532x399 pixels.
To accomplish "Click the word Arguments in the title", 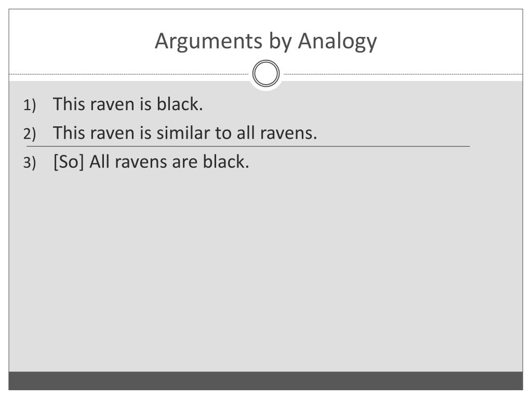I will [x=209, y=41].
